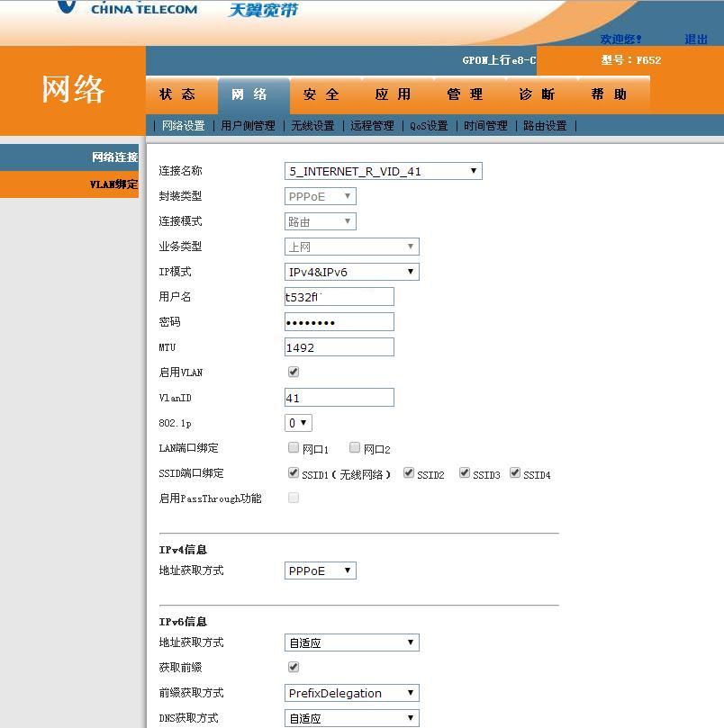Viewport: 724px width, 728px height.
Task: Open the 无线设置 submenu
Action: click(312, 126)
